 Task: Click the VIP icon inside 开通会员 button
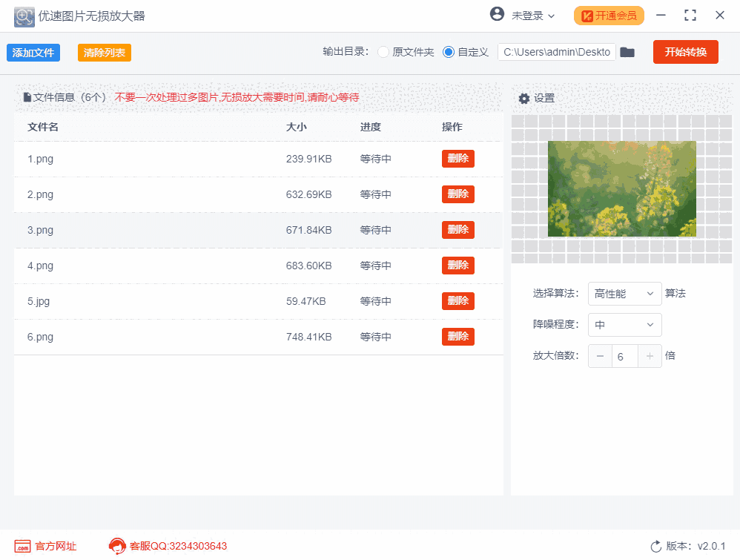pyautogui.click(x=587, y=14)
